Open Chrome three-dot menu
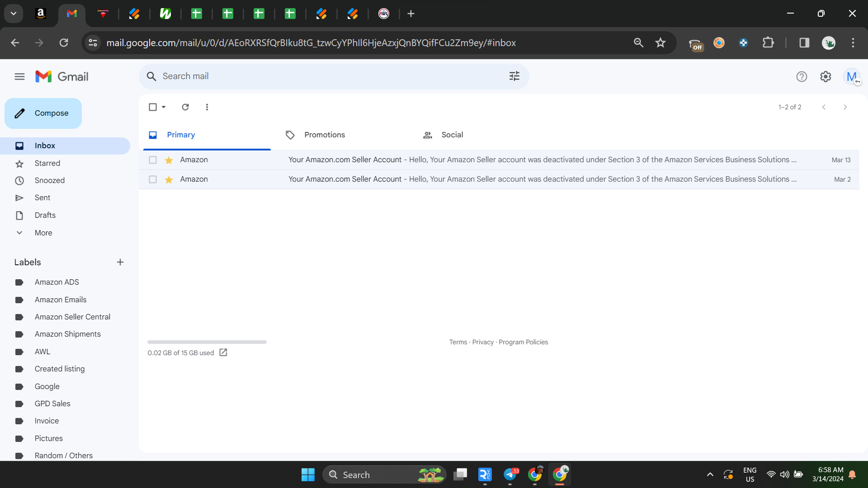 [853, 43]
